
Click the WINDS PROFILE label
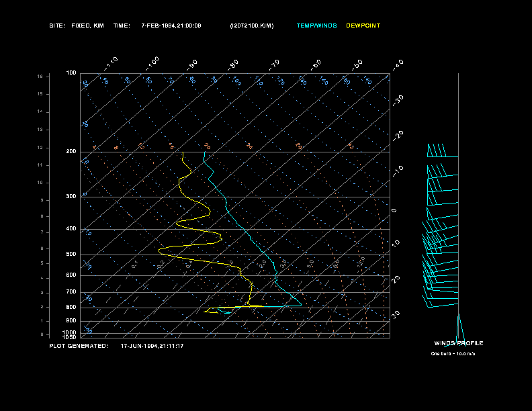[x=458, y=343]
